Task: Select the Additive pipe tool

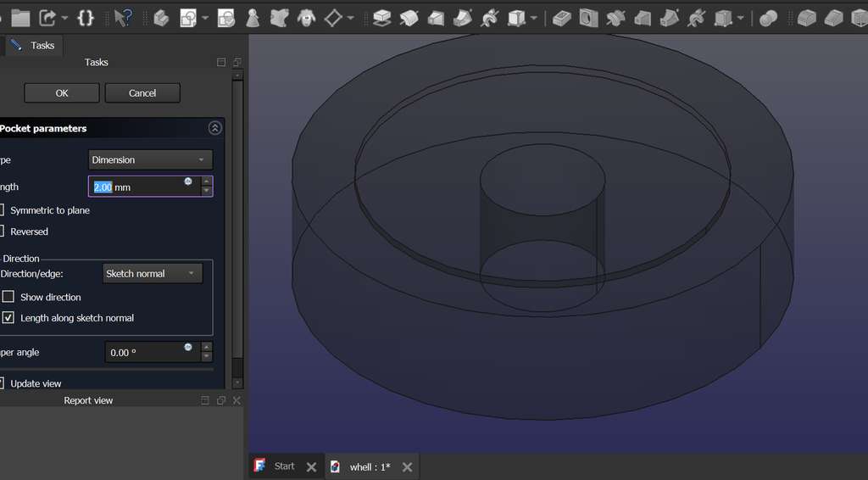Action: pyautogui.click(x=462, y=19)
